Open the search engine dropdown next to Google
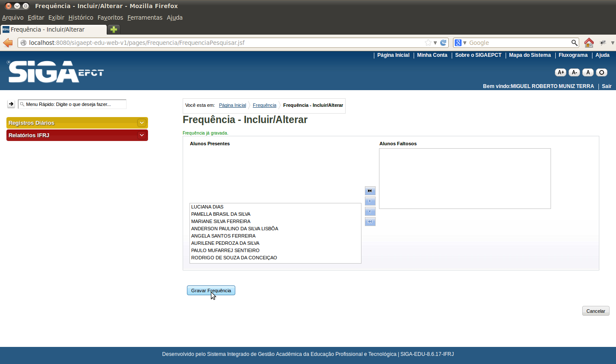 [460, 43]
